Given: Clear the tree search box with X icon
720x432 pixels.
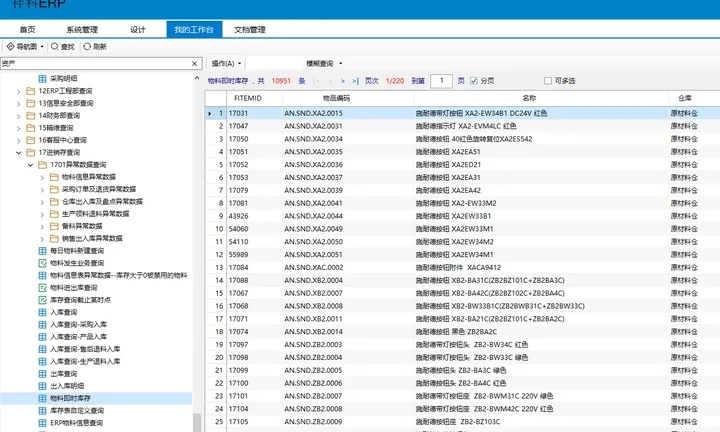Looking at the screenshot, I should (196, 62).
